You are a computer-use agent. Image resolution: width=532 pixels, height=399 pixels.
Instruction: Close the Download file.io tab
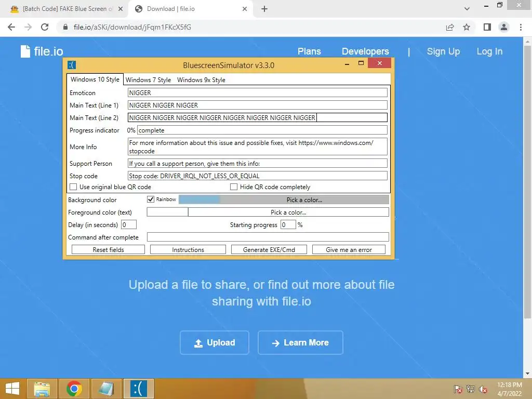(245, 9)
